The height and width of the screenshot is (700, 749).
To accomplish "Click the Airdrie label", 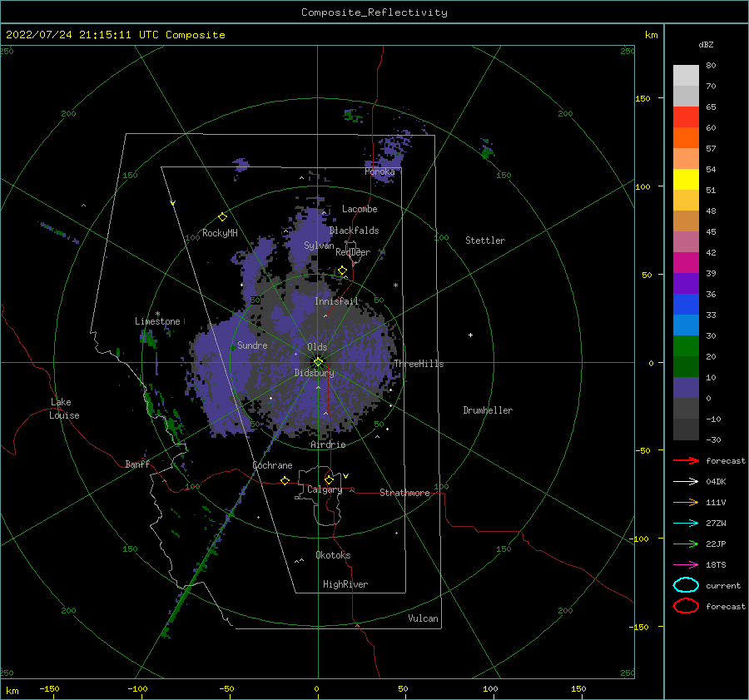I will (328, 444).
